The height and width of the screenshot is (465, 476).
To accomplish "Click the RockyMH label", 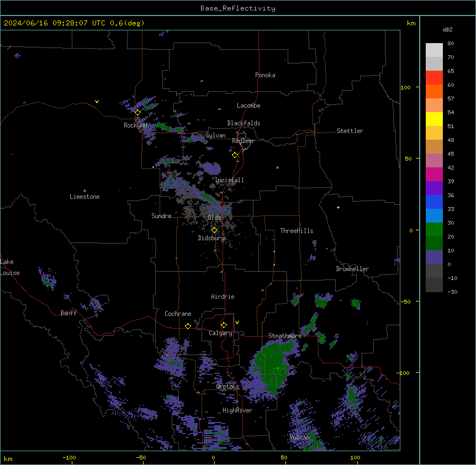I will point(135,125).
